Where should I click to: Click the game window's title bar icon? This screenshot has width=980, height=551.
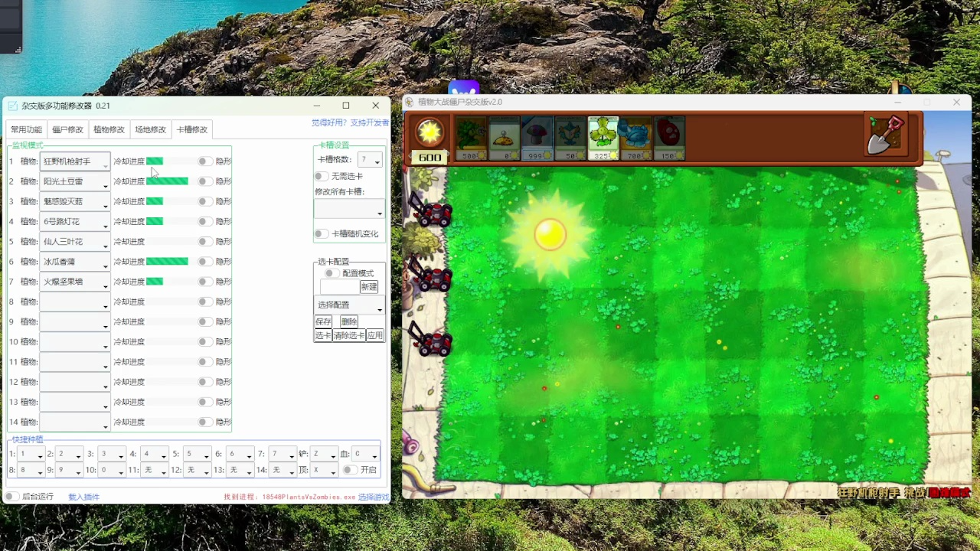[410, 102]
